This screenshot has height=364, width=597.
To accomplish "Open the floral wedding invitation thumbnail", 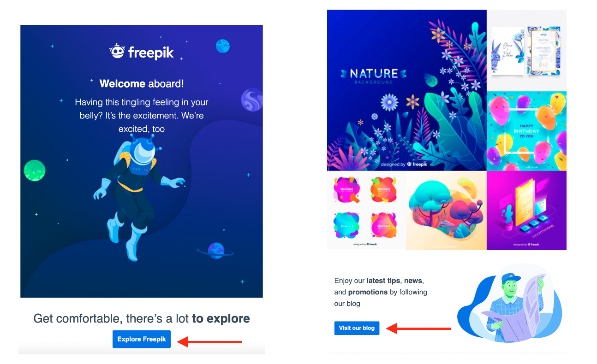I will click(526, 51).
